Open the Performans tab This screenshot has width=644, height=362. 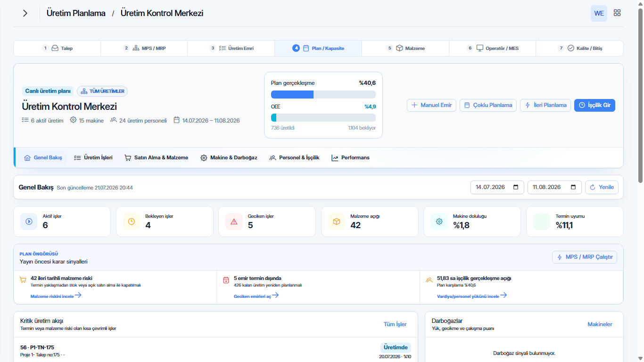pos(350,158)
